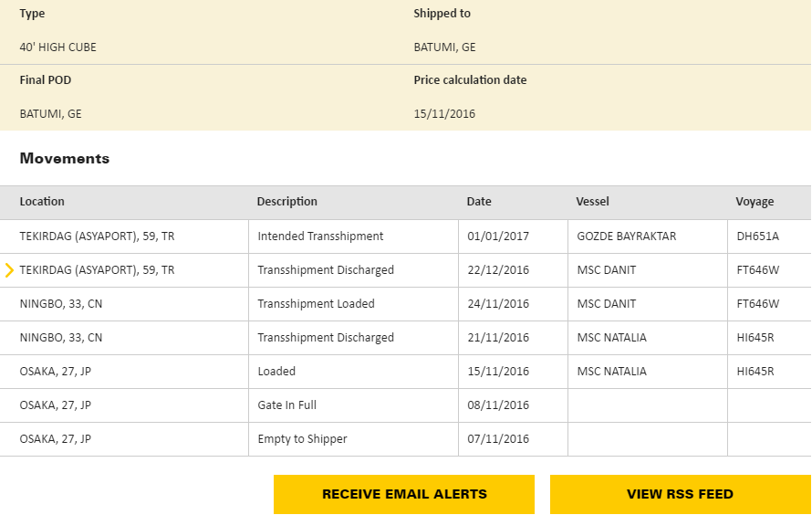
Task: Click the Description column header
Action: tap(286, 202)
